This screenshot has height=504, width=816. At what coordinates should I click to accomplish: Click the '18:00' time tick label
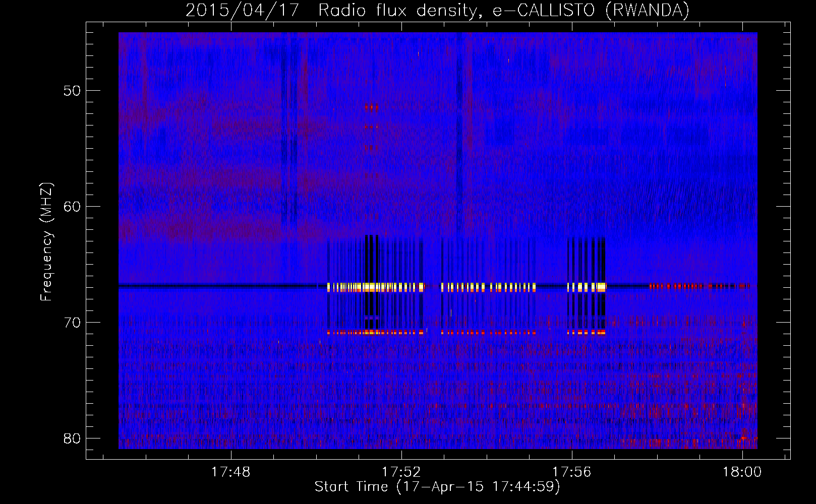click(742, 472)
